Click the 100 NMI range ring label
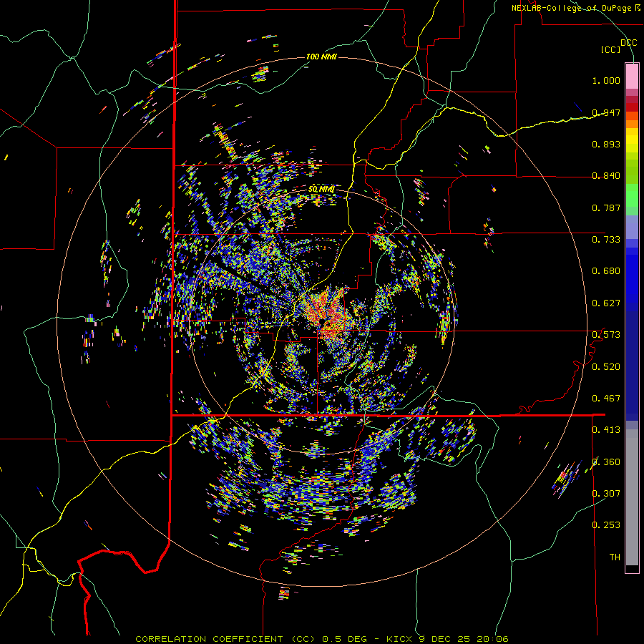The height and width of the screenshot is (644, 644). coord(321,57)
